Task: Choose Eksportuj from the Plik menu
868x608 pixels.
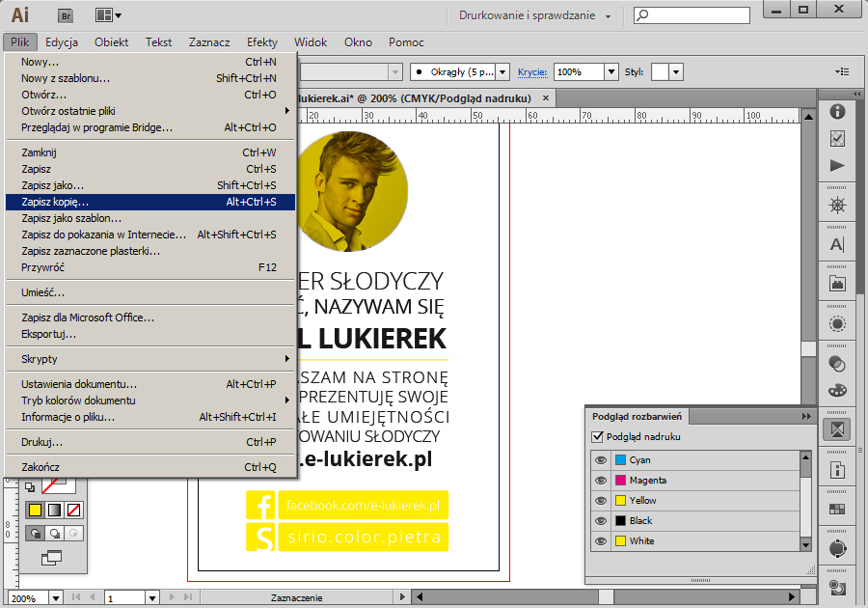Action: pos(149,334)
